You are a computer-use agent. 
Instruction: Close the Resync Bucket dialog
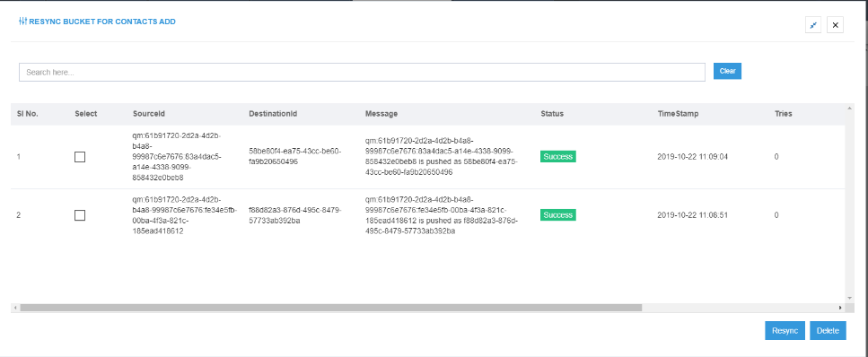coord(836,25)
